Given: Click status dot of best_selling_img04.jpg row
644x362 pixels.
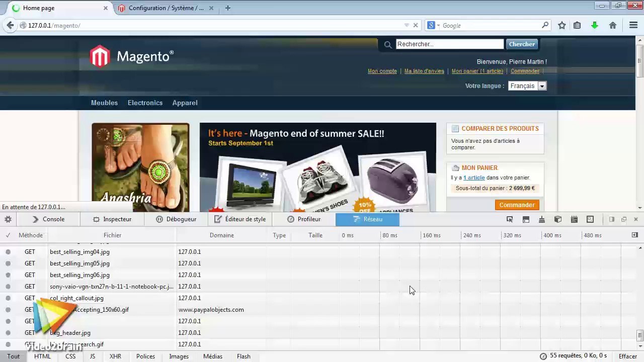Looking at the screenshot, I should click(8, 252).
